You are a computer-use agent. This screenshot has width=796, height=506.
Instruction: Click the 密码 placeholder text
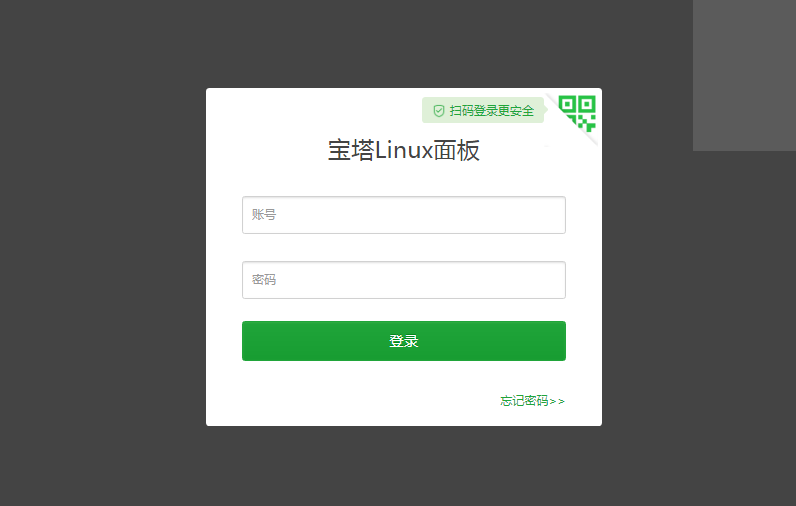[x=264, y=280]
